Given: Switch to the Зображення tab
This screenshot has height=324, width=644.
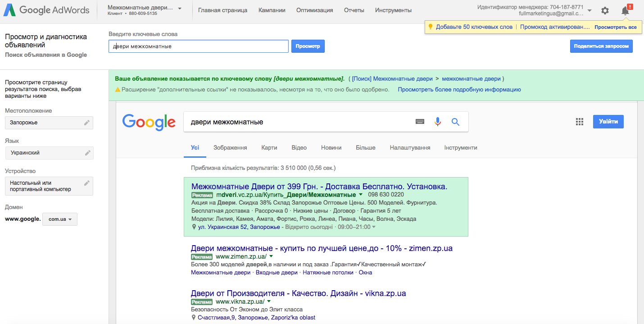Looking at the screenshot, I should [x=230, y=147].
